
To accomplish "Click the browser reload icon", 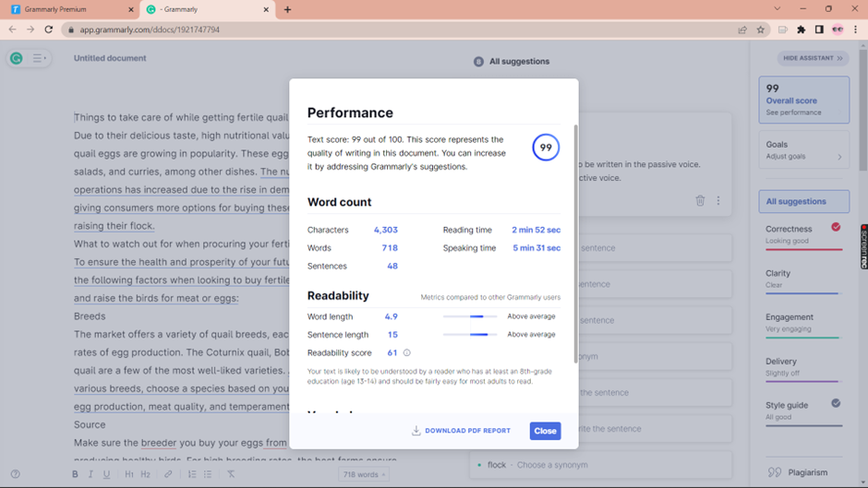I will (49, 30).
